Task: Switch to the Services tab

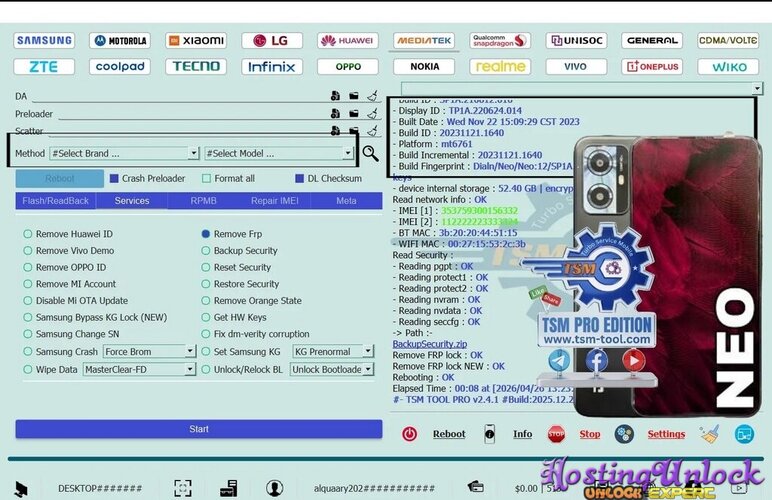Action: coord(132,201)
